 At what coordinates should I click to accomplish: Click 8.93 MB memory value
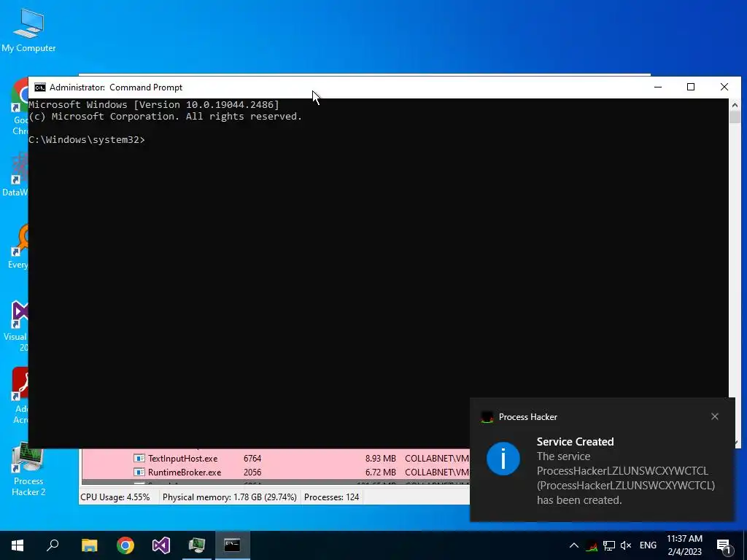click(380, 458)
